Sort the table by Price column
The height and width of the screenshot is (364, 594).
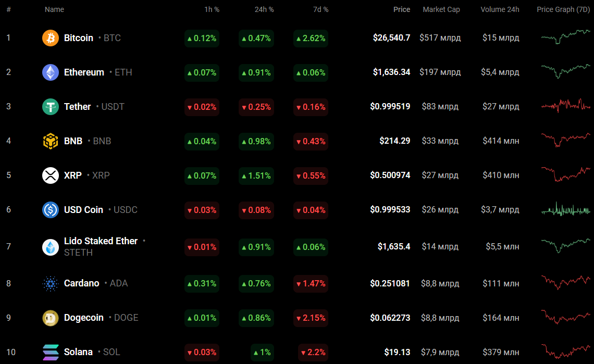[x=401, y=9]
